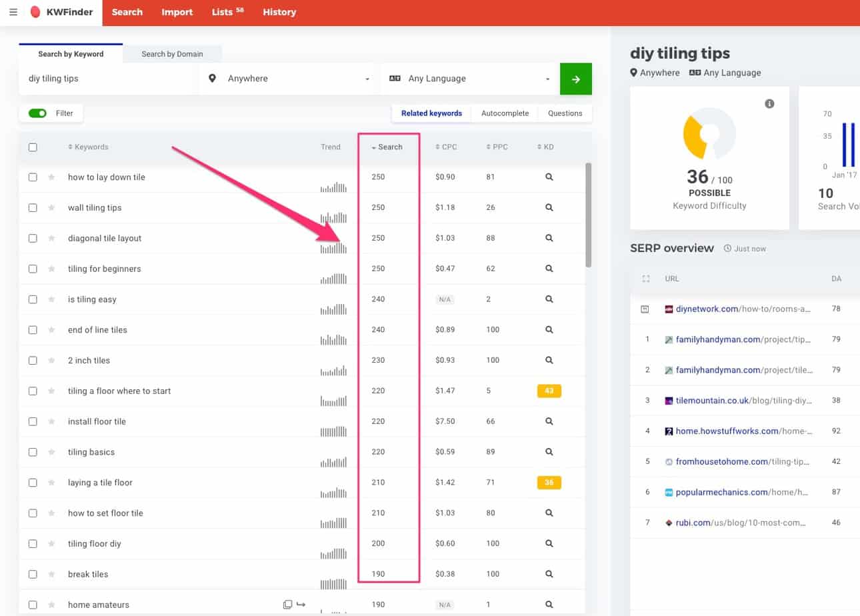Viewport: 860px width, 616px height.
Task: Select the checkbox for 'tiling basics'
Action: (33, 451)
